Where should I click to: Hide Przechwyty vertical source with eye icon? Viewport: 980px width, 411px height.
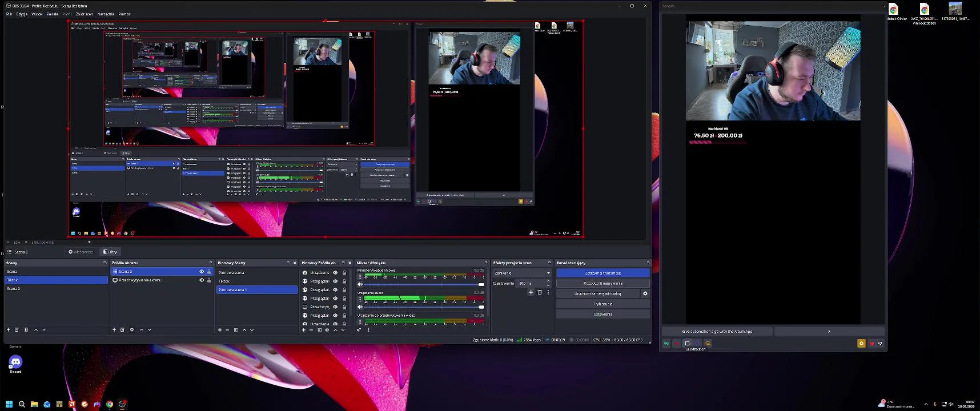336,307
